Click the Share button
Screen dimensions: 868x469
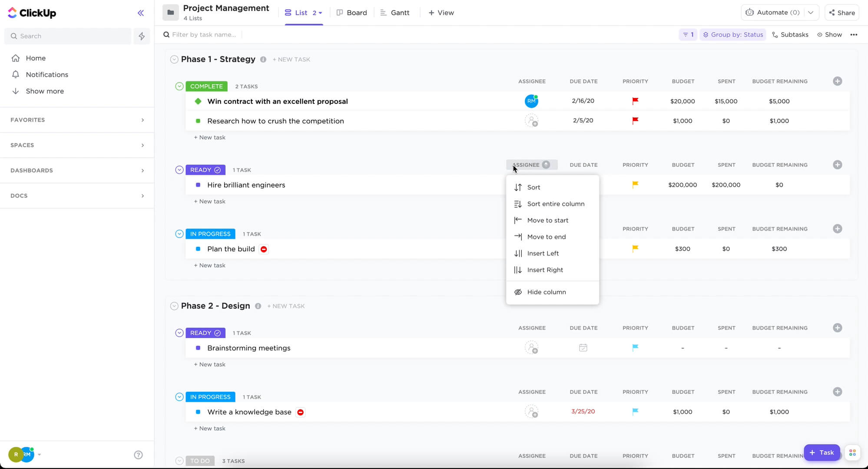tap(841, 13)
